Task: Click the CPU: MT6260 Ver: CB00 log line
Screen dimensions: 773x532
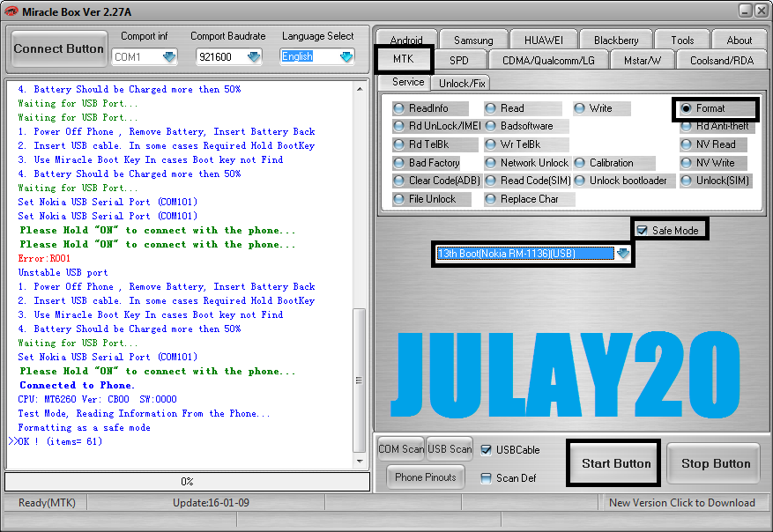Action: click(98, 400)
